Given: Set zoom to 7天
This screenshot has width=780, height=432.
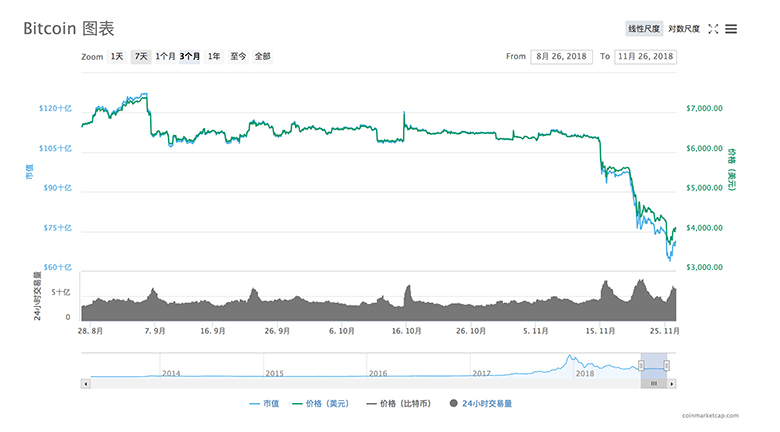Looking at the screenshot, I should point(141,56).
